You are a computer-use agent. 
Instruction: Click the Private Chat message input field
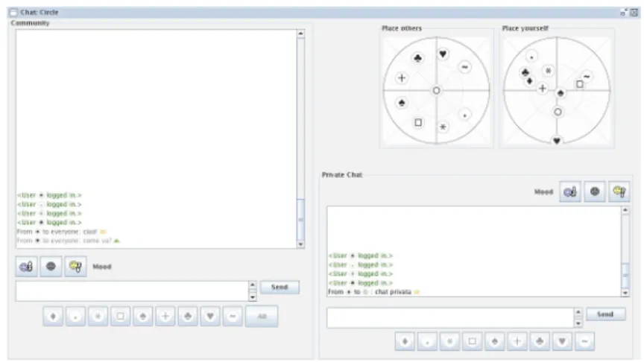(x=450, y=318)
